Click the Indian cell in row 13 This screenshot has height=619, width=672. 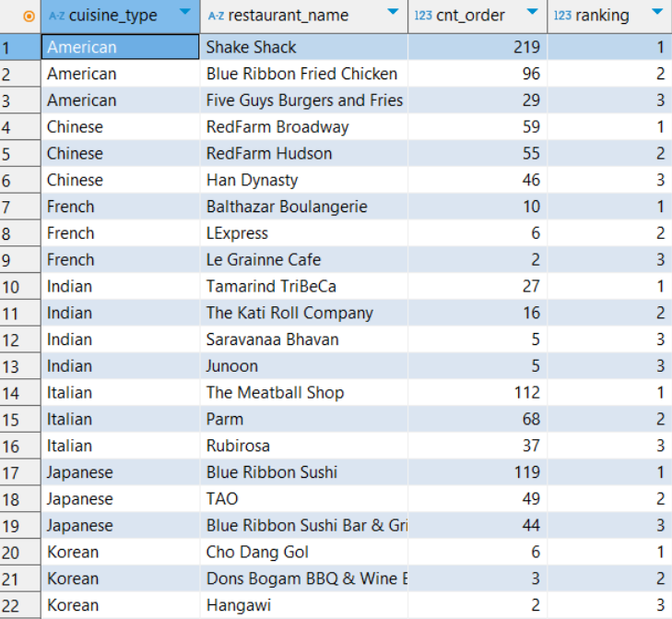121,366
